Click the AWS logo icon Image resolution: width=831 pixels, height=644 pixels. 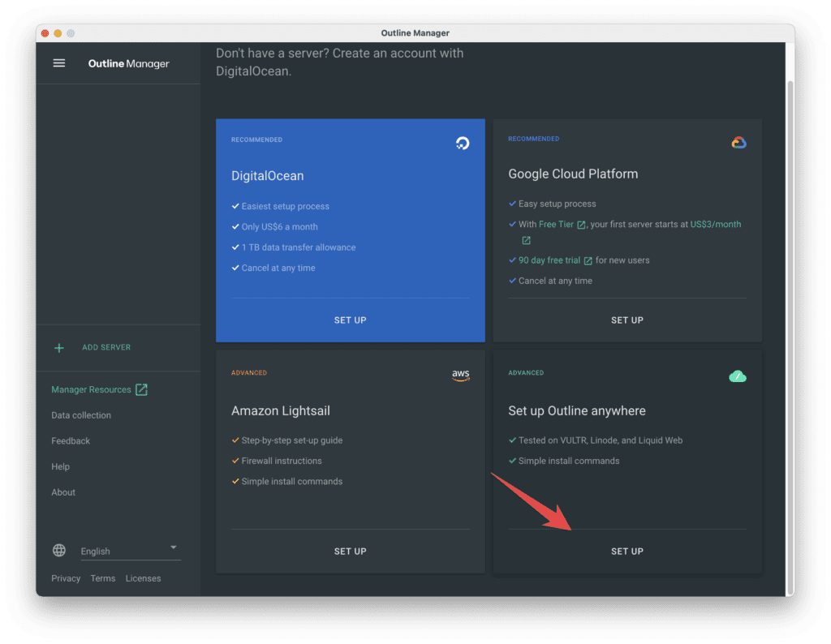coord(461,376)
